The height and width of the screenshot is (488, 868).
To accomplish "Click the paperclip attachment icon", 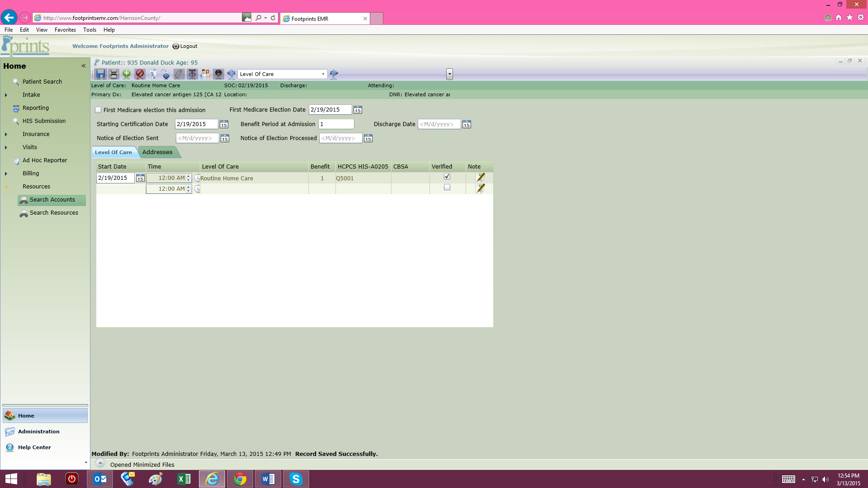I will [x=179, y=74].
